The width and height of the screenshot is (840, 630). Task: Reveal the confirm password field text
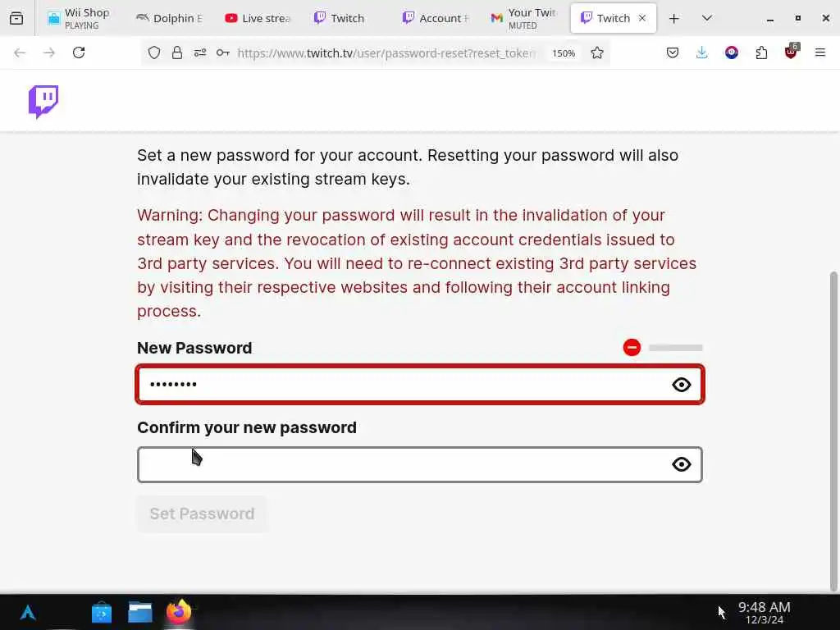681,464
